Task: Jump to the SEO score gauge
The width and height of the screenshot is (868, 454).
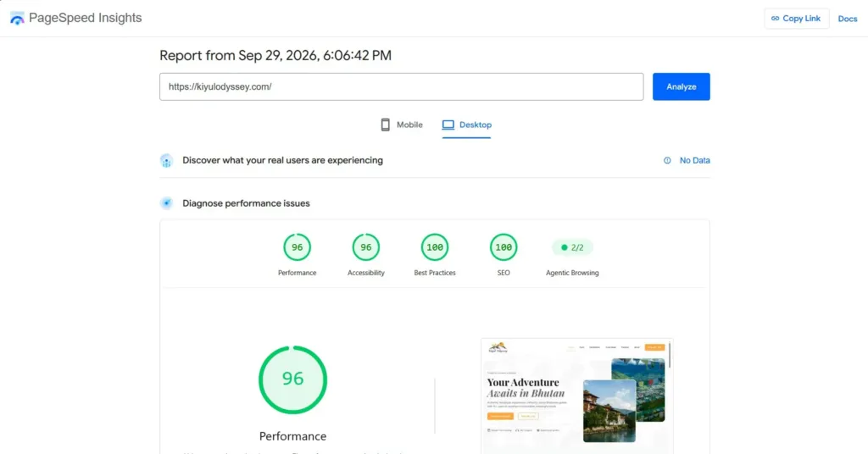Action: (x=504, y=247)
